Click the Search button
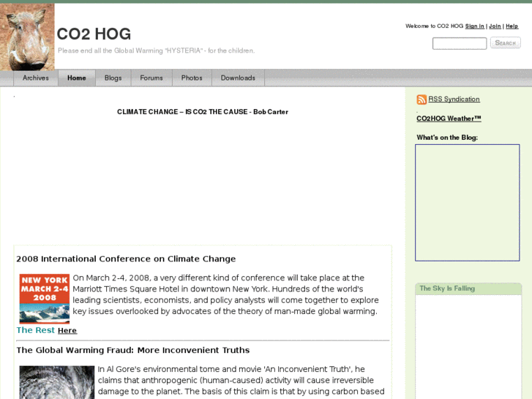This screenshot has width=532, height=399. (x=505, y=42)
